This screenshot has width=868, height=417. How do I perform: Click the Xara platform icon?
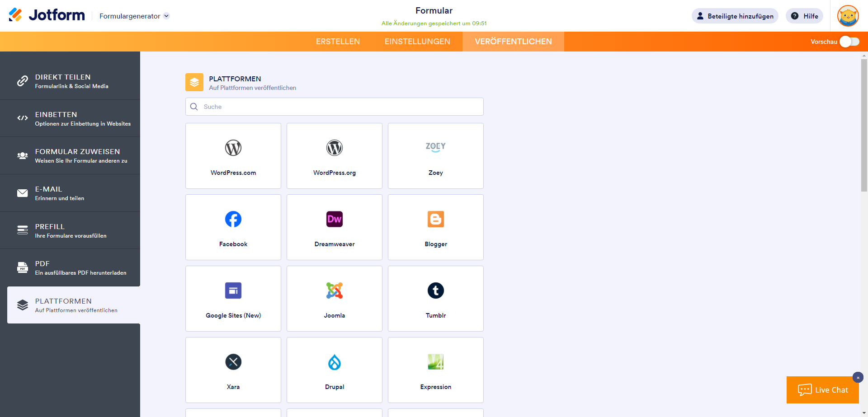tap(233, 362)
